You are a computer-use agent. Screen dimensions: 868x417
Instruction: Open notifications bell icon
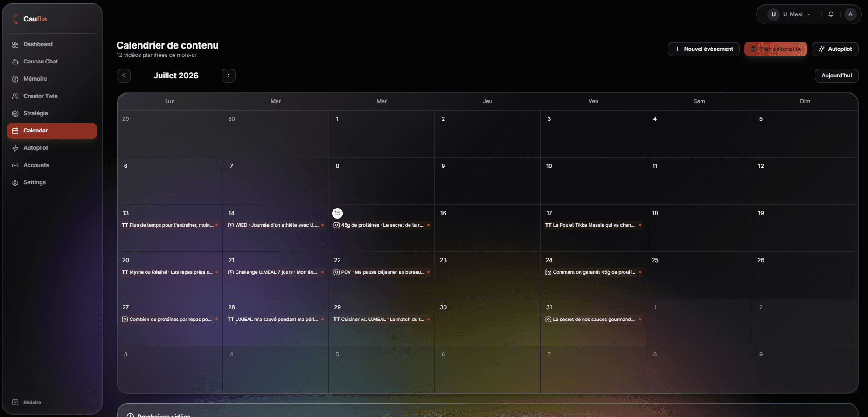click(831, 14)
